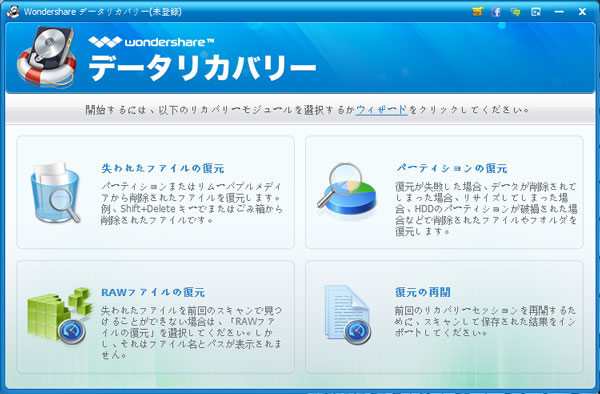Viewport: 600px width, 394px height.
Task: Click resume description starting 前回のリカバリーセッション
Action: [x=485, y=321]
